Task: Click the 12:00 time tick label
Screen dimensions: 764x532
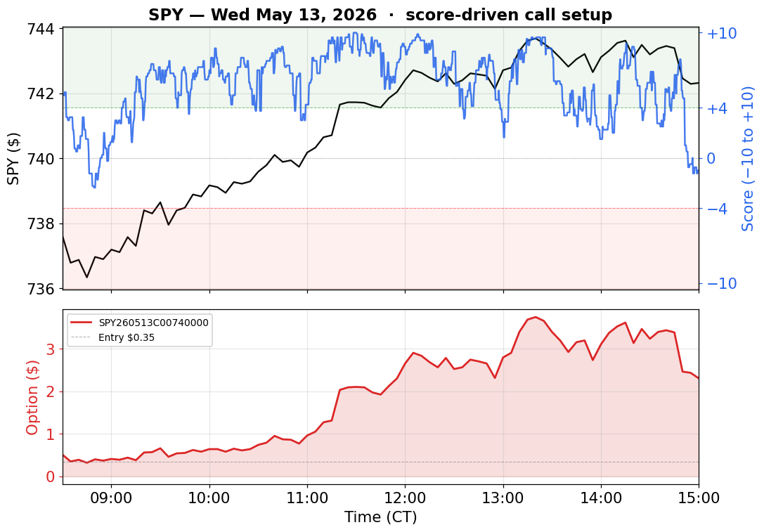Action: tap(406, 498)
